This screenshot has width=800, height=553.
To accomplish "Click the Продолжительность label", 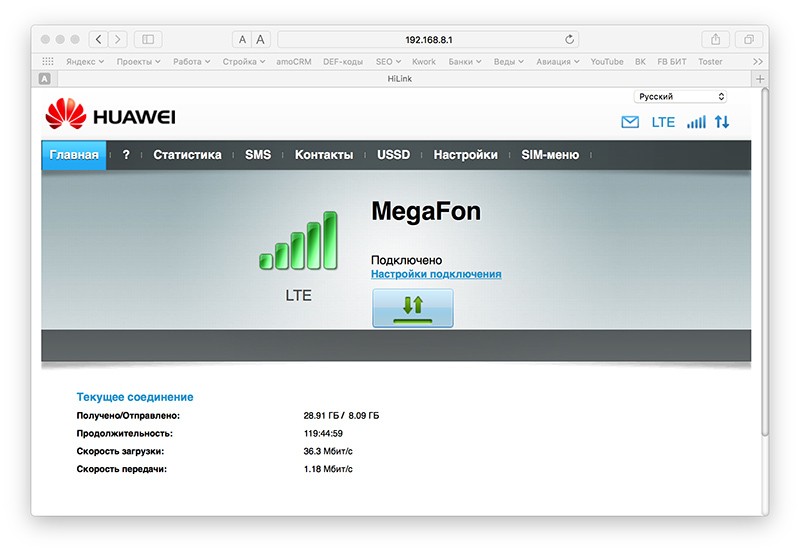I will (124, 434).
